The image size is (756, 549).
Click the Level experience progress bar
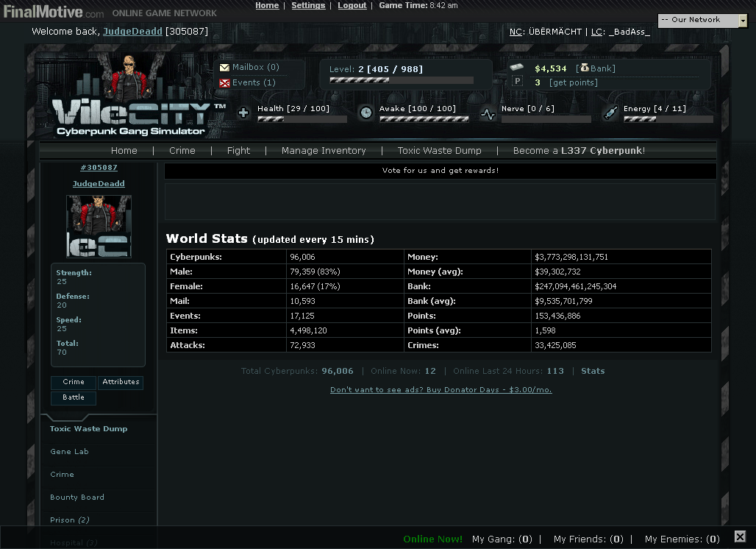pos(402,80)
